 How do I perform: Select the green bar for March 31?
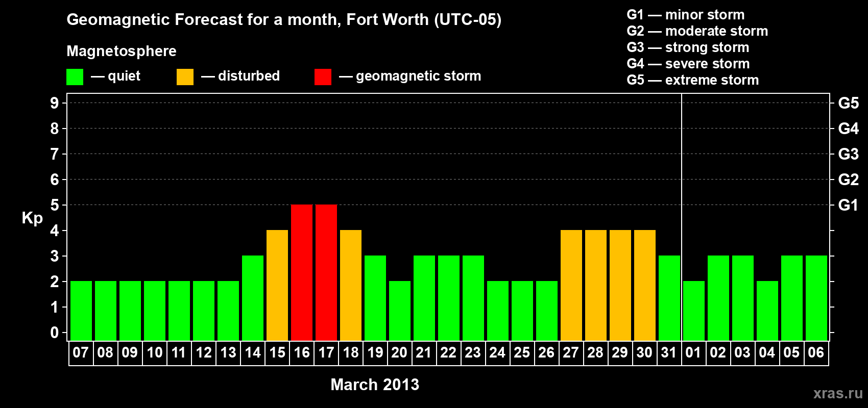[669, 298]
